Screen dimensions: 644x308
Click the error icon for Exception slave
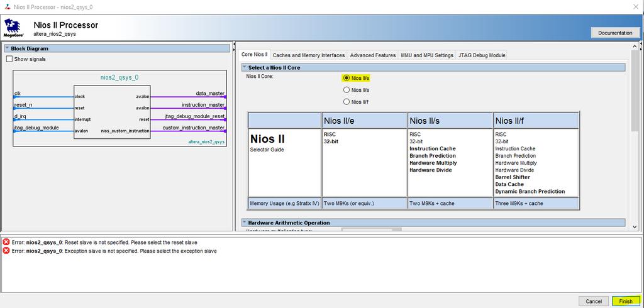(x=6, y=251)
